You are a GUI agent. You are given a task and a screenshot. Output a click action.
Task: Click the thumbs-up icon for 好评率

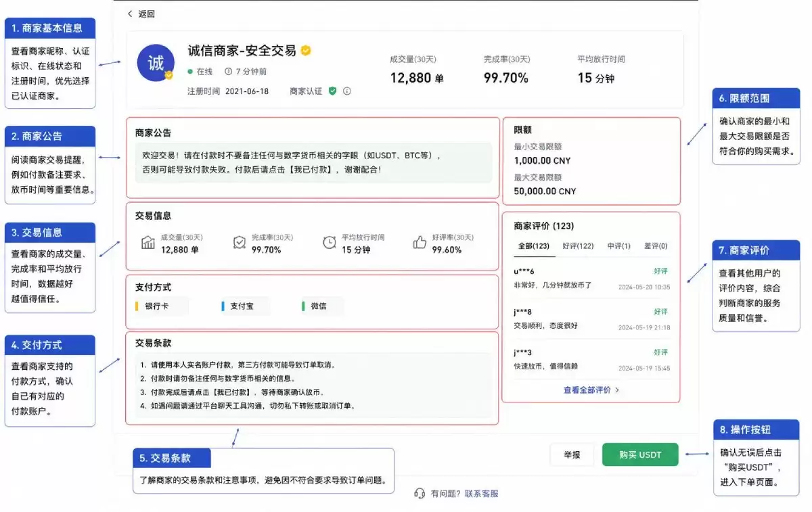(420, 242)
